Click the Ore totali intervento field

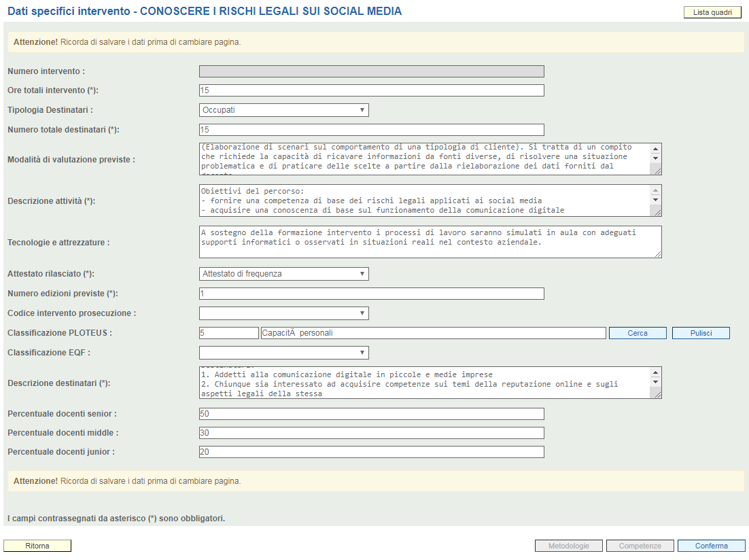coord(371,90)
